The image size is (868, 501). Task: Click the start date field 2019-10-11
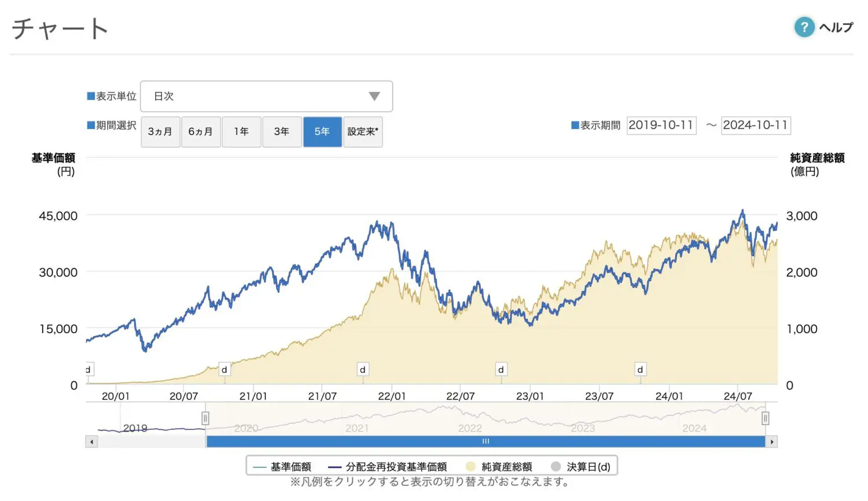click(x=661, y=126)
